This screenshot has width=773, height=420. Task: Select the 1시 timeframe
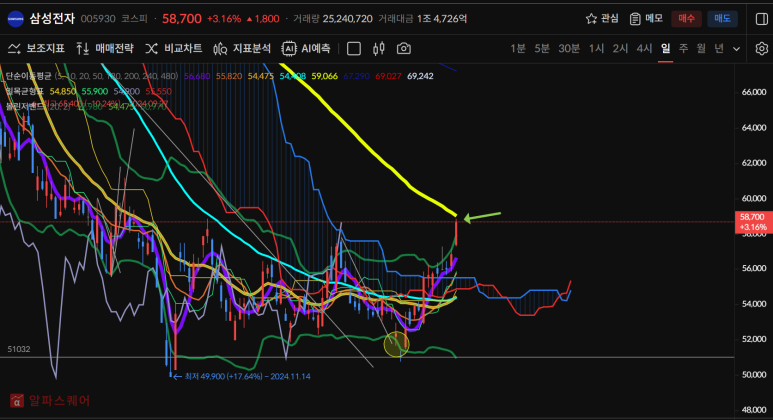(597, 48)
